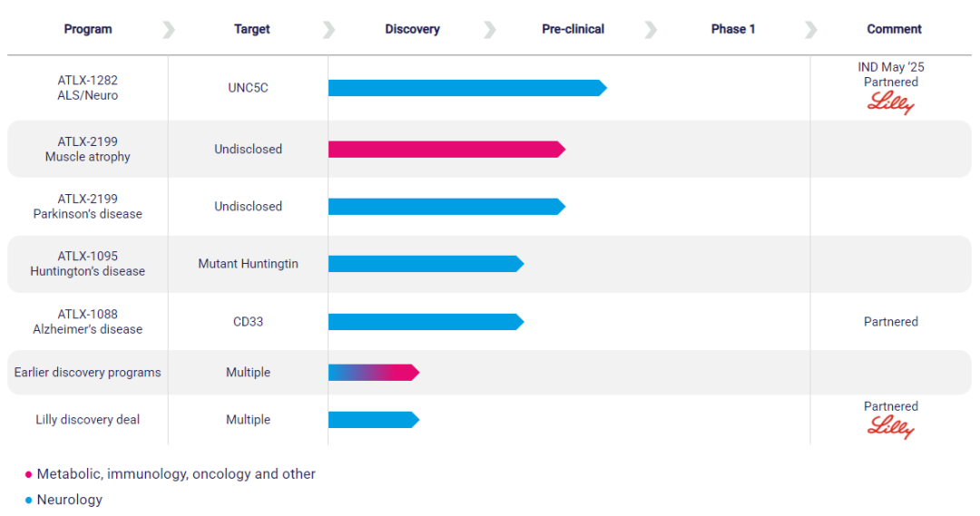Click the pink Muscle atrophy progress bar
The width and height of the screenshot is (980, 516).
[x=446, y=149]
